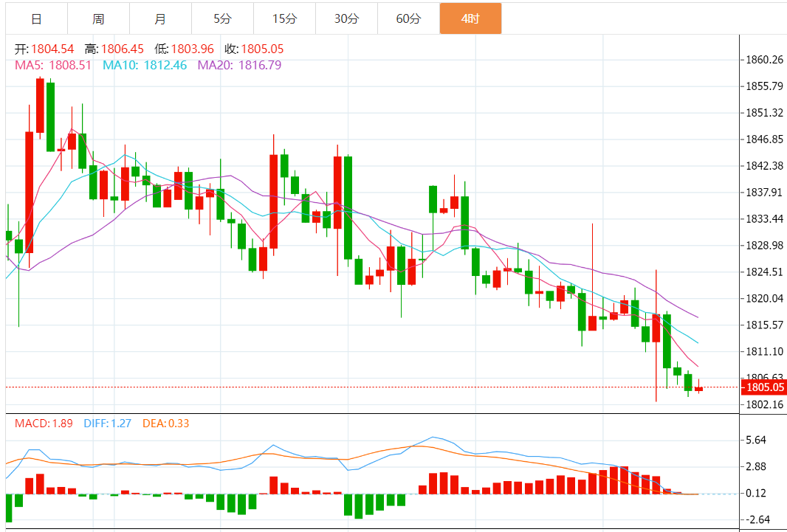Click the 1855.79 price axis label
Image resolution: width=787 pixels, height=532 pixels.
[x=764, y=86]
